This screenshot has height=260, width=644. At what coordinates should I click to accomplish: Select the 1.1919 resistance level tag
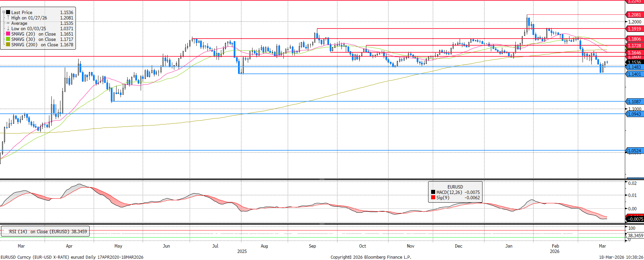tap(634, 29)
